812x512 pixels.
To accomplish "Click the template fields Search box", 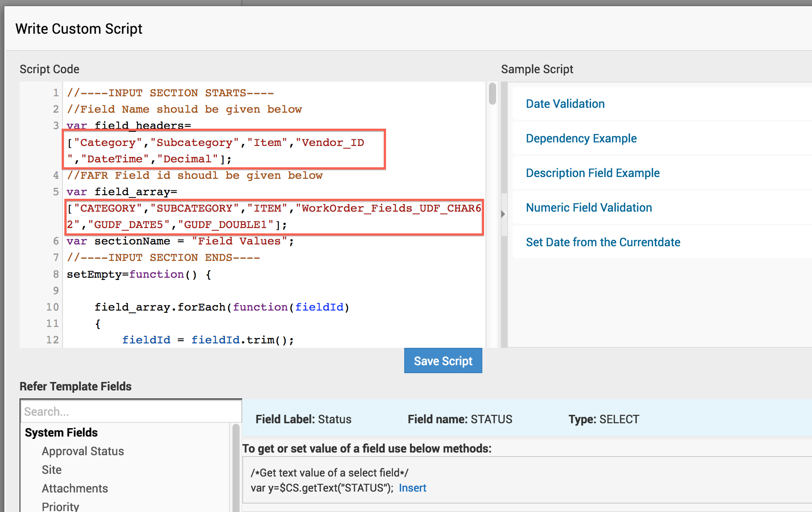I will 131,412.
